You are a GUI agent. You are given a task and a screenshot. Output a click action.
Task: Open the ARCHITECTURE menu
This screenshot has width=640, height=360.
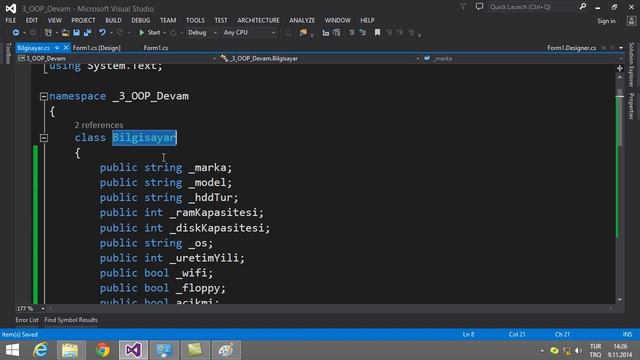258,20
